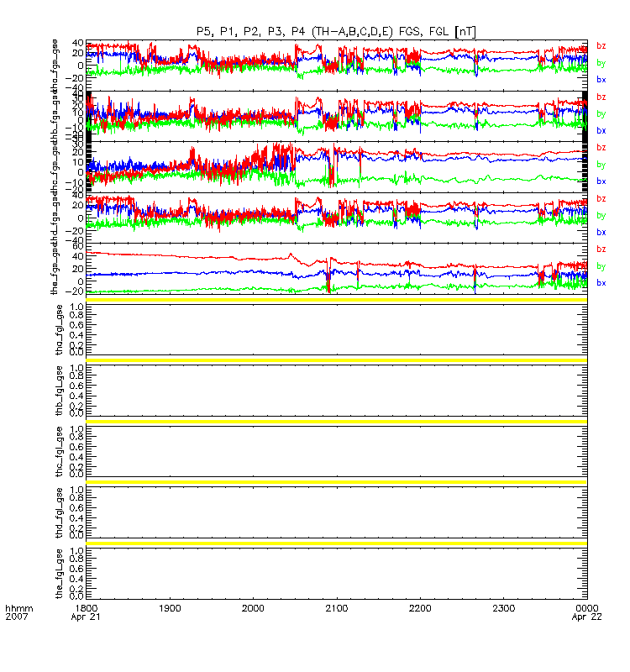Image resolution: width=630 pixels, height=672 pixels.
Task: Click the 1900 time tick label
Action: [x=170, y=608]
